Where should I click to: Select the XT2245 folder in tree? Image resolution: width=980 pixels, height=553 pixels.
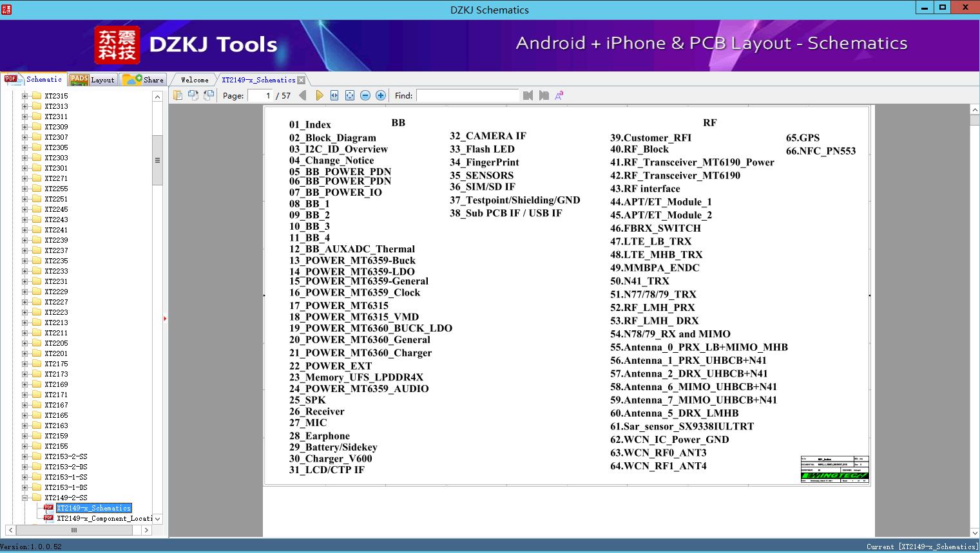pyautogui.click(x=56, y=209)
